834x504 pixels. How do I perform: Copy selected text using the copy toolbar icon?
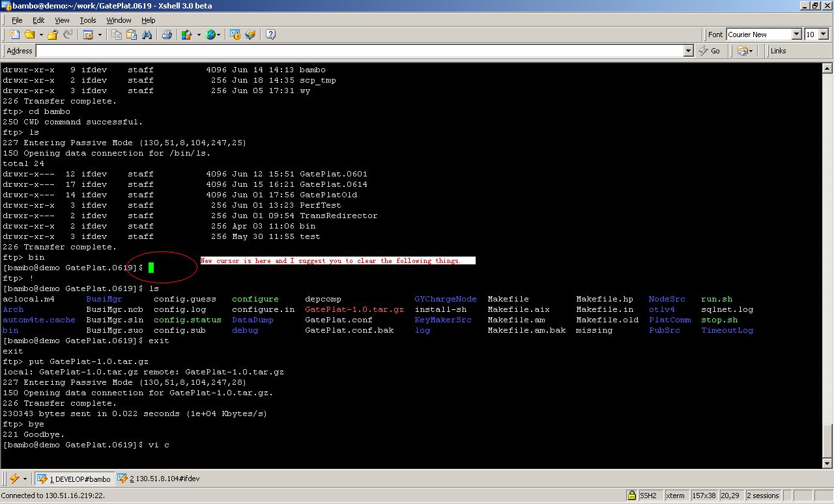pyautogui.click(x=117, y=34)
